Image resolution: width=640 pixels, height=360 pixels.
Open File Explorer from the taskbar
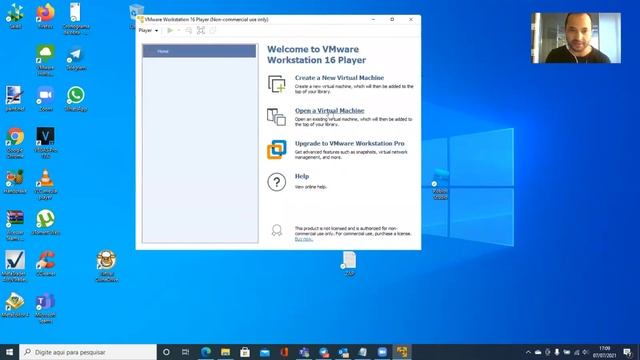225,352
